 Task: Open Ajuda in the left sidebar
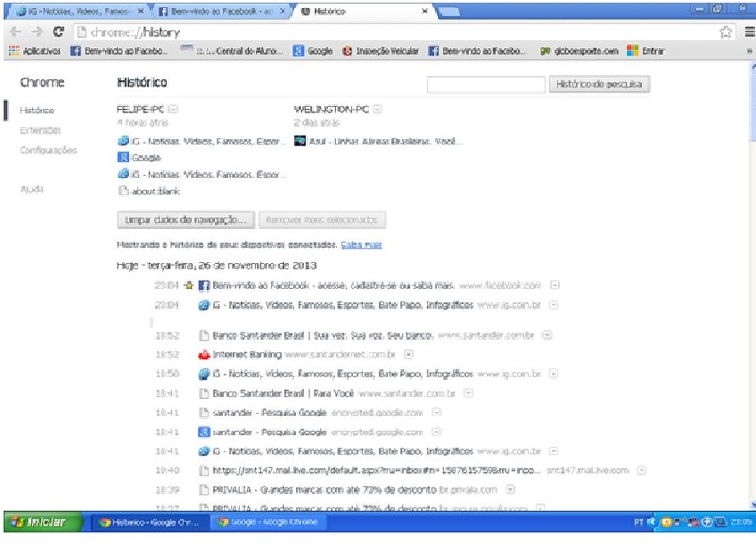pos(31,189)
